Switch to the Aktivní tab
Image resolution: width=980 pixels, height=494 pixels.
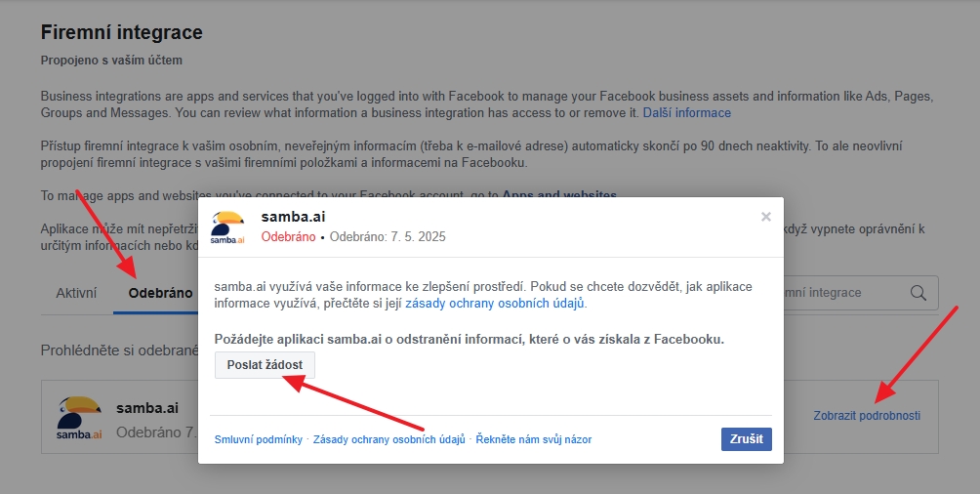click(x=76, y=293)
